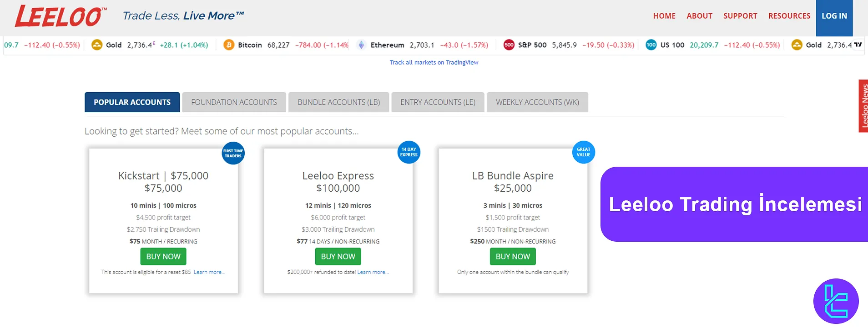Switch to Bundle Accounts (LB) tab
Screen dimensions: 868x333
pos(338,102)
